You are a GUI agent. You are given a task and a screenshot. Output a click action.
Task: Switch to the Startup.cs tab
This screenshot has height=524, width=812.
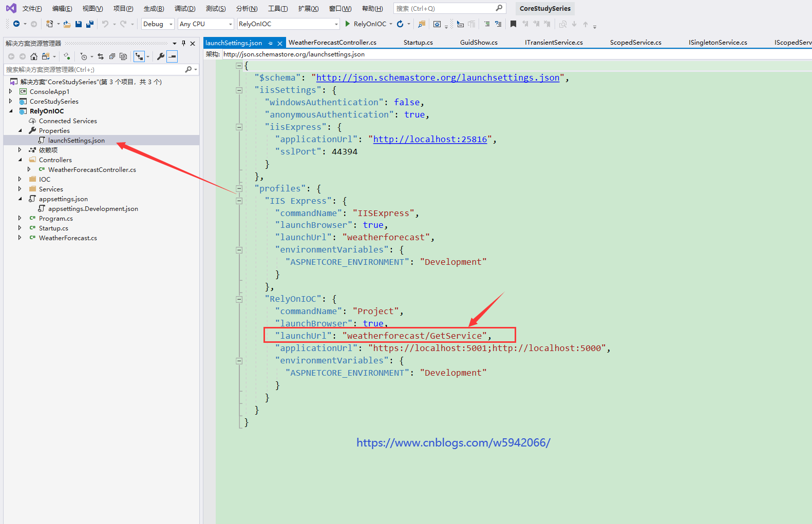[418, 43]
